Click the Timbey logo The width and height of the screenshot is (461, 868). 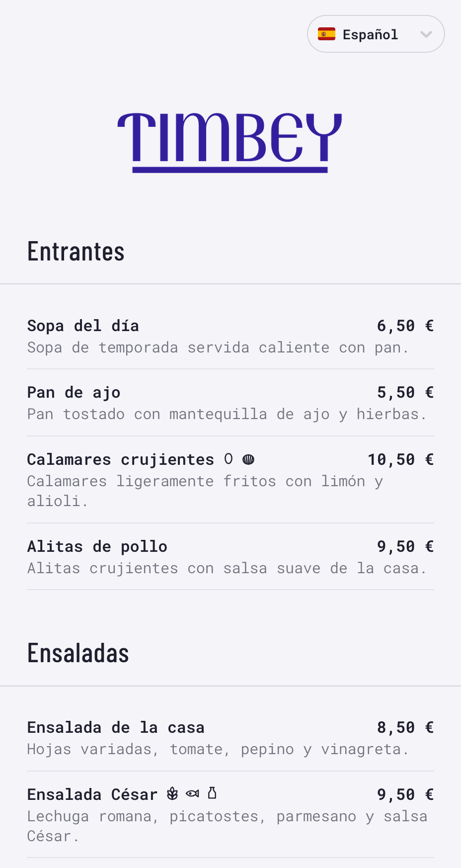point(230,142)
